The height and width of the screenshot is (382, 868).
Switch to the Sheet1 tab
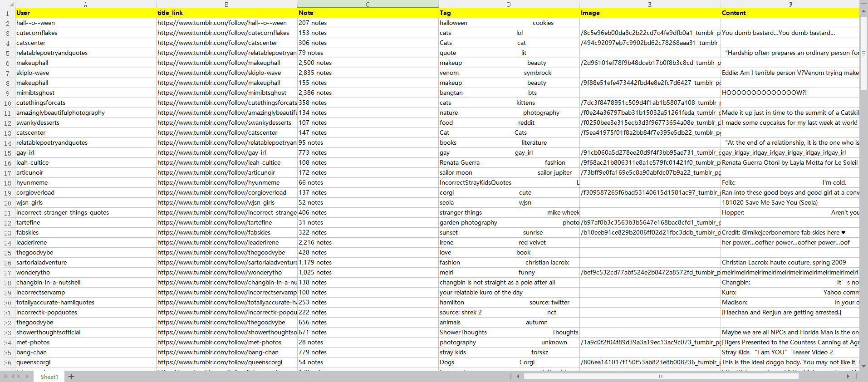pyautogui.click(x=49, y=377)
